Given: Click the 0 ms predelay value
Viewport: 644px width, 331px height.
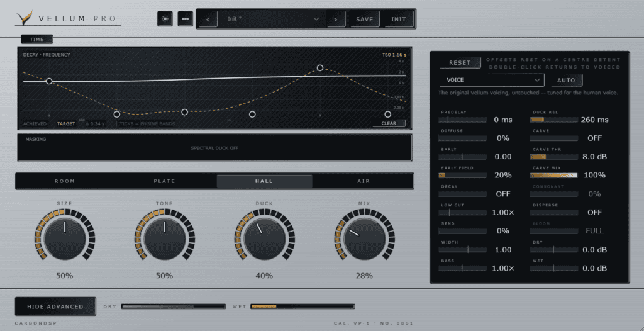Looking at the screenshot, I should pos(502,120).
